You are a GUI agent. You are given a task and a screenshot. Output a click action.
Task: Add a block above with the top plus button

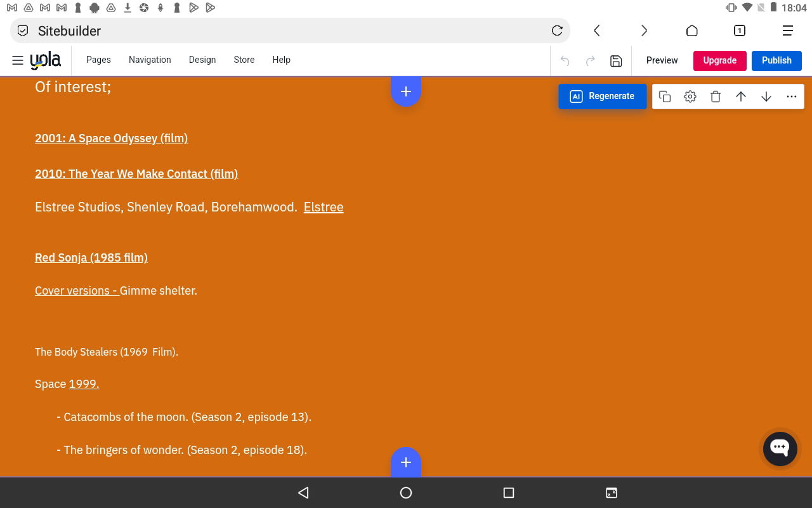click(x=406, y=91)
